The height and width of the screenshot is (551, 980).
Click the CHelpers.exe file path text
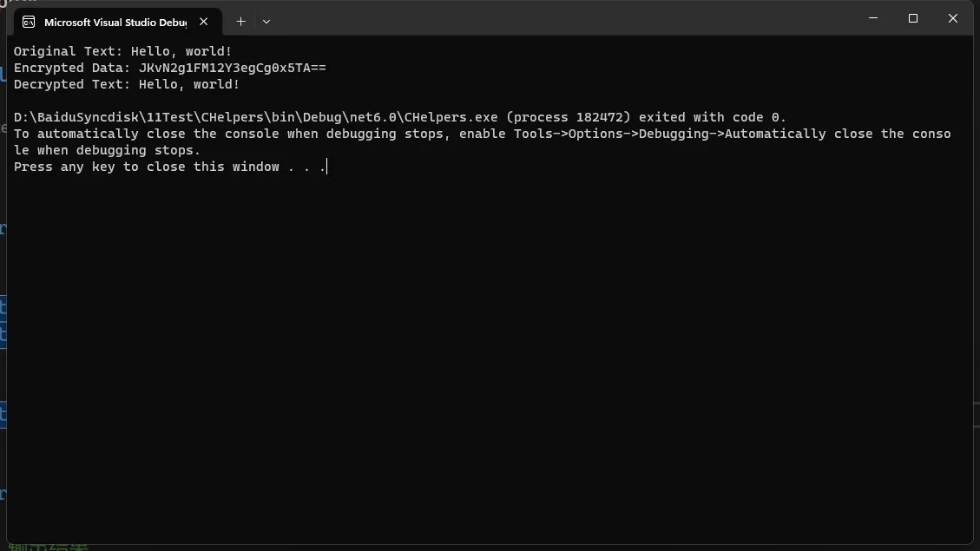255,117
